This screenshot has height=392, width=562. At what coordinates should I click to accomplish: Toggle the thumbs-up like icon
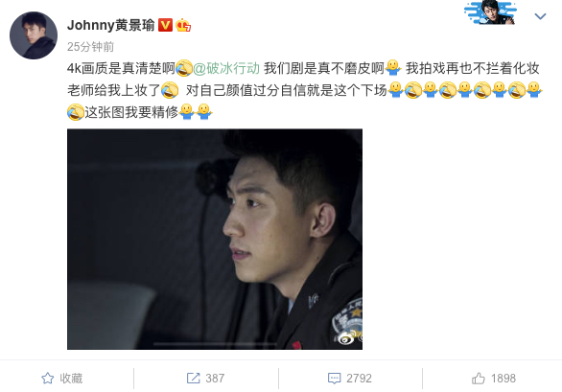479,378
